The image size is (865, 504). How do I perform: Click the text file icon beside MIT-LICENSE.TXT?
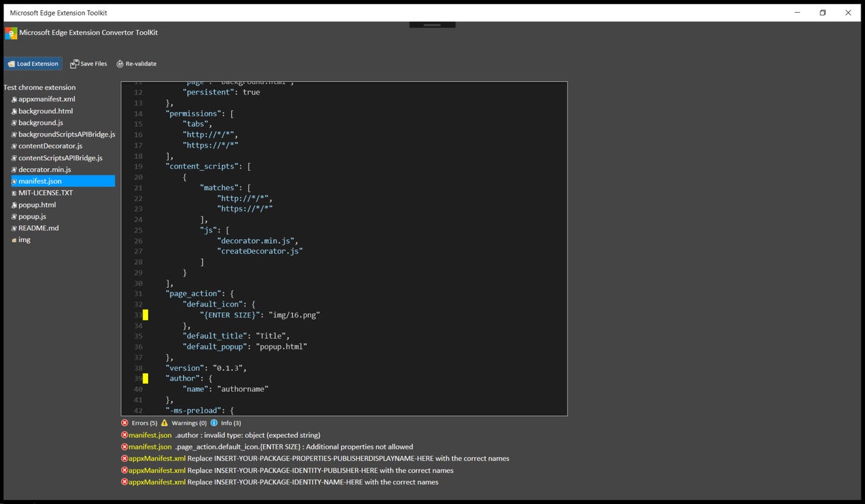14,193
